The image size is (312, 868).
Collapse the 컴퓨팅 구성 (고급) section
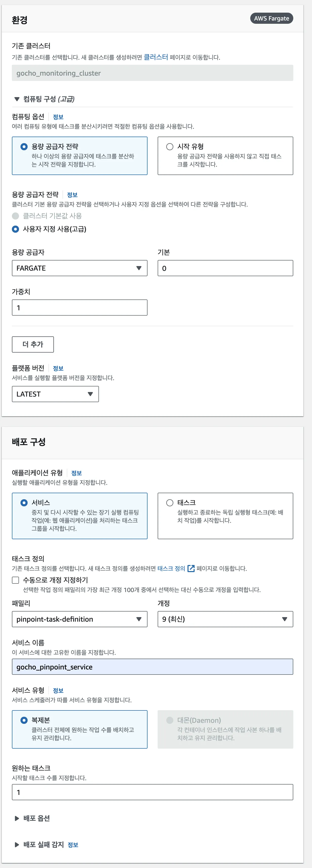pos(17,99)
